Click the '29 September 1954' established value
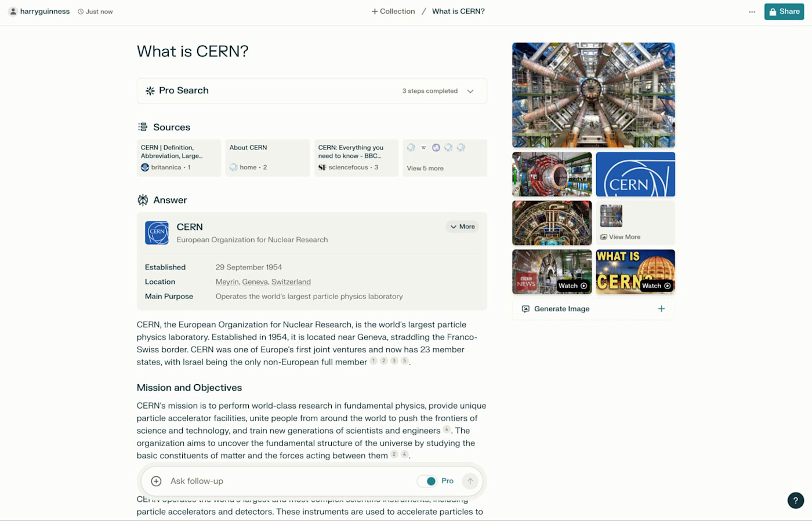The height and width of the screenshot is (521, 812). coord(249,267)
